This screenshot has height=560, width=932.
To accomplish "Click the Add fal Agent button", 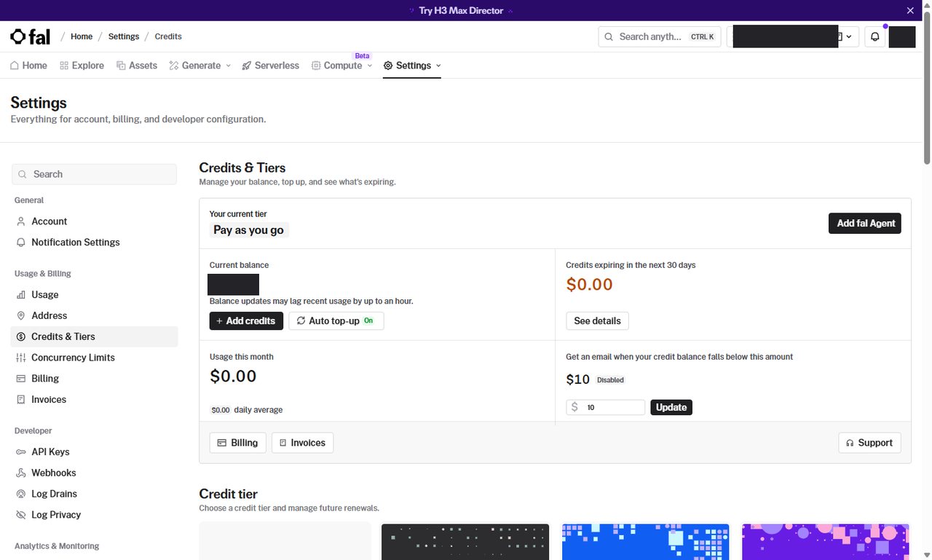I will pyautogui.click(x=865, y=224).
